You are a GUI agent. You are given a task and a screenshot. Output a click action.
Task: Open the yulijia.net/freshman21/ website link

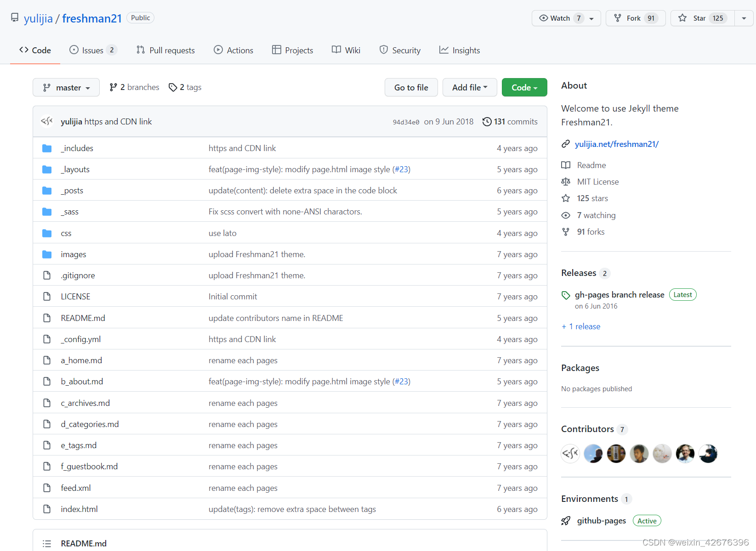point(617,144)
